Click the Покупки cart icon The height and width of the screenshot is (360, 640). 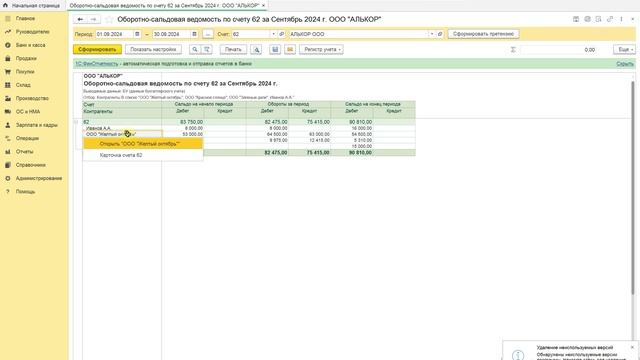click(8, 72)
